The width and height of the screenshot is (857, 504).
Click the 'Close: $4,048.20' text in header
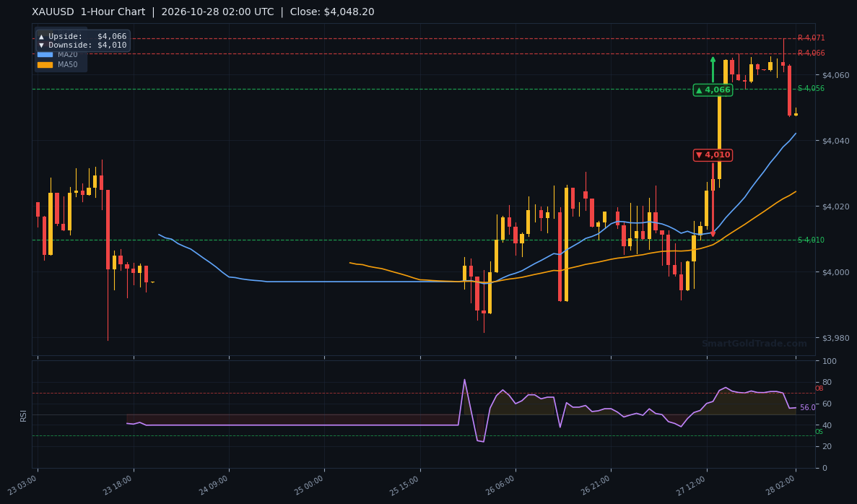[332, 12]
